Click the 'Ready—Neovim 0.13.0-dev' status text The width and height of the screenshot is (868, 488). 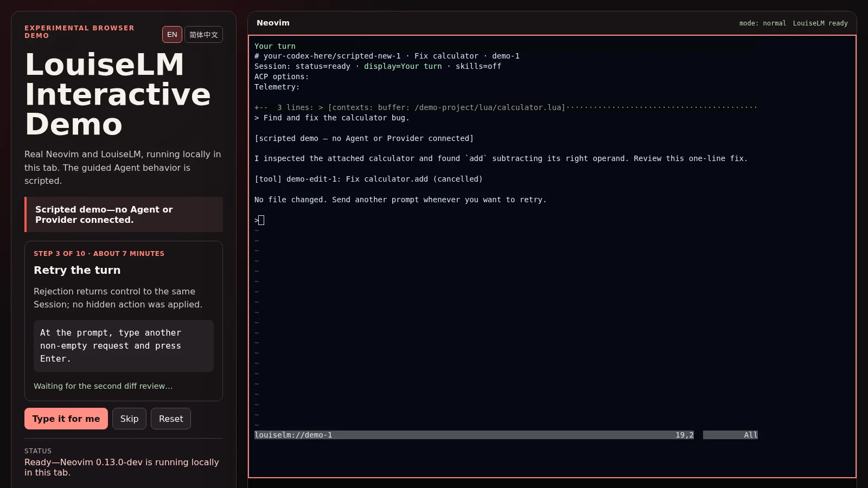click(122, 467)
